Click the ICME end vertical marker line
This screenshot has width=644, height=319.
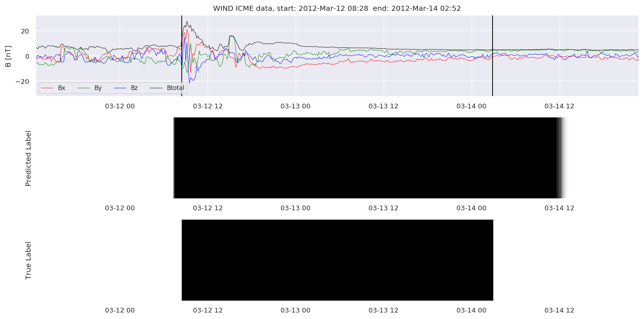click(x=493, y=56)
